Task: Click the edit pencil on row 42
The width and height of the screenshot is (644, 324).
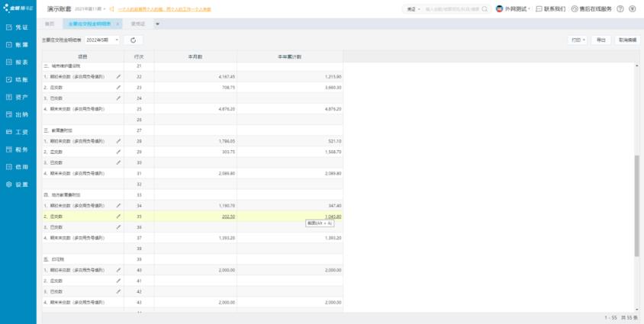Action: (118, 291)
